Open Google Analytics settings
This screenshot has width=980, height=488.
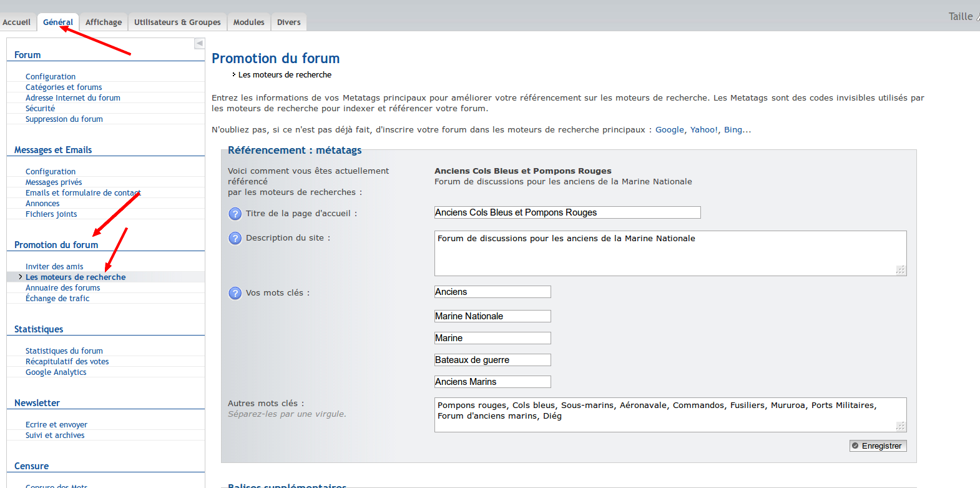point(56,372)
